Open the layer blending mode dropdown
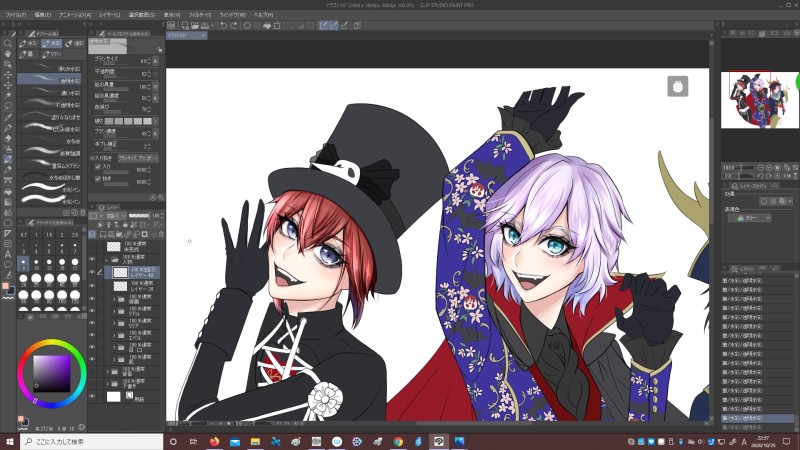The height and width of the screenshot is (450, 800). coord(115,216)
